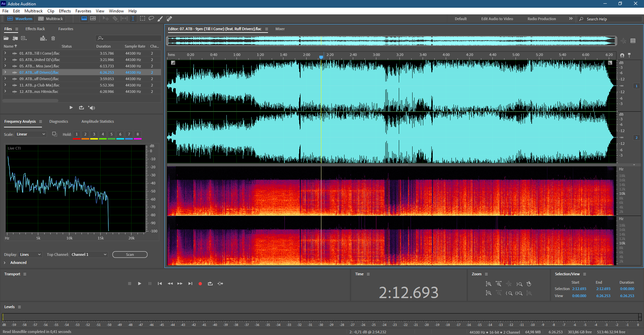Switch to Multitrack view
The height and width of the screenshot is (335, 644).
(x=51, y=19)
